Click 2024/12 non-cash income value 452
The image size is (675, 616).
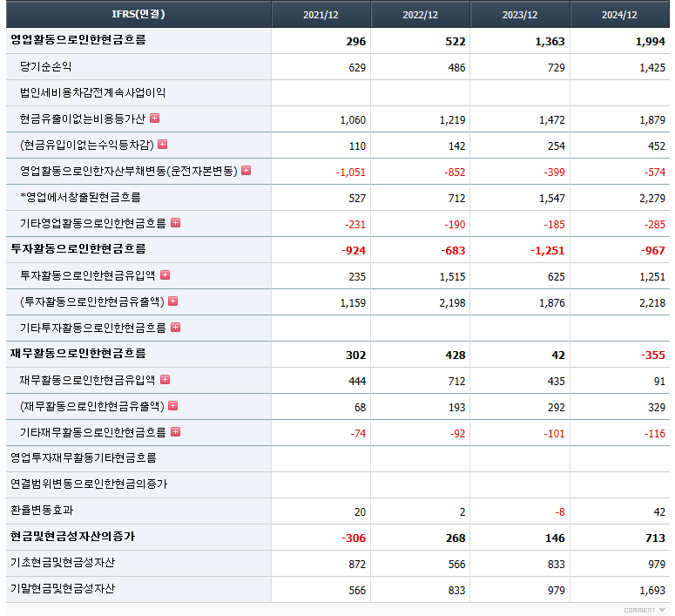coord(657,146)
